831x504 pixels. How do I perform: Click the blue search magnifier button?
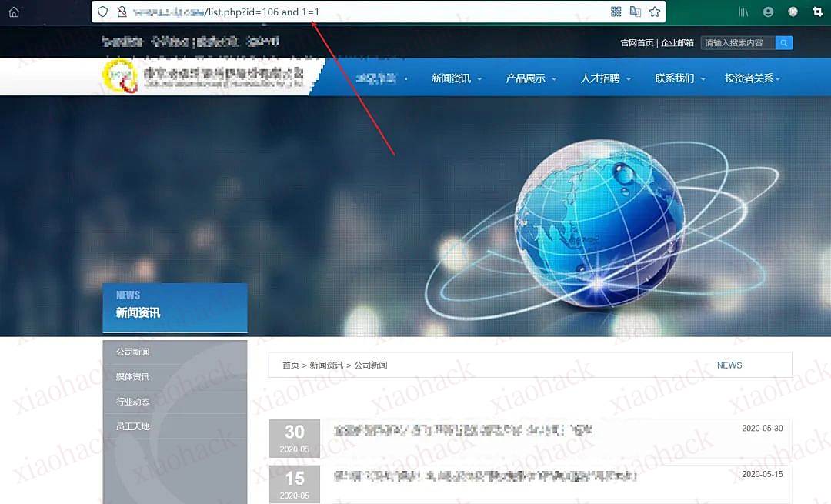pyautogui.click(x=784, y=43)
